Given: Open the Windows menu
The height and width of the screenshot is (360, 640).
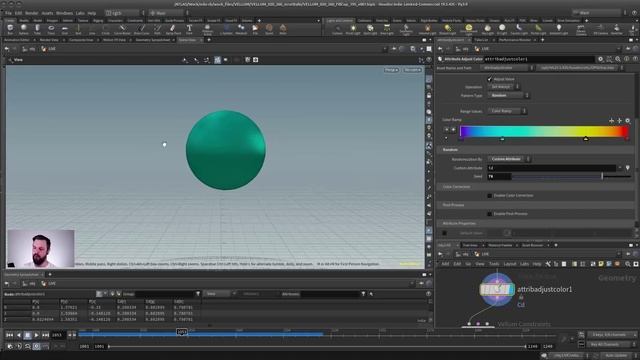Looking at the screenshot, I should (x=64, y=13).
